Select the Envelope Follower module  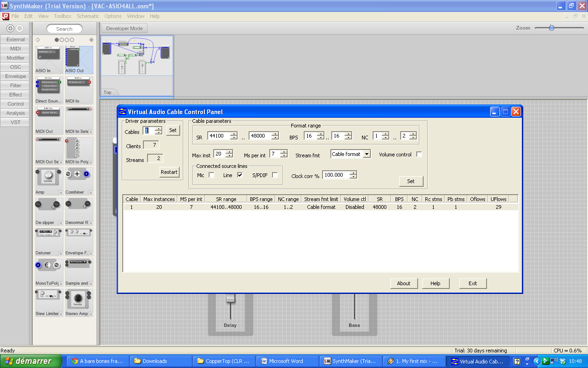pos(79,242)
